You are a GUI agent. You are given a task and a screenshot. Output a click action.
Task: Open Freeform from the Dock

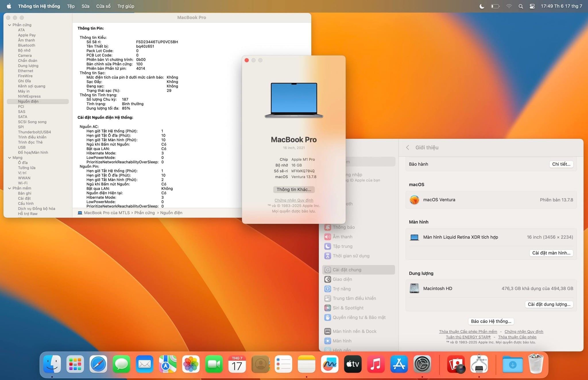pos(330,364)
